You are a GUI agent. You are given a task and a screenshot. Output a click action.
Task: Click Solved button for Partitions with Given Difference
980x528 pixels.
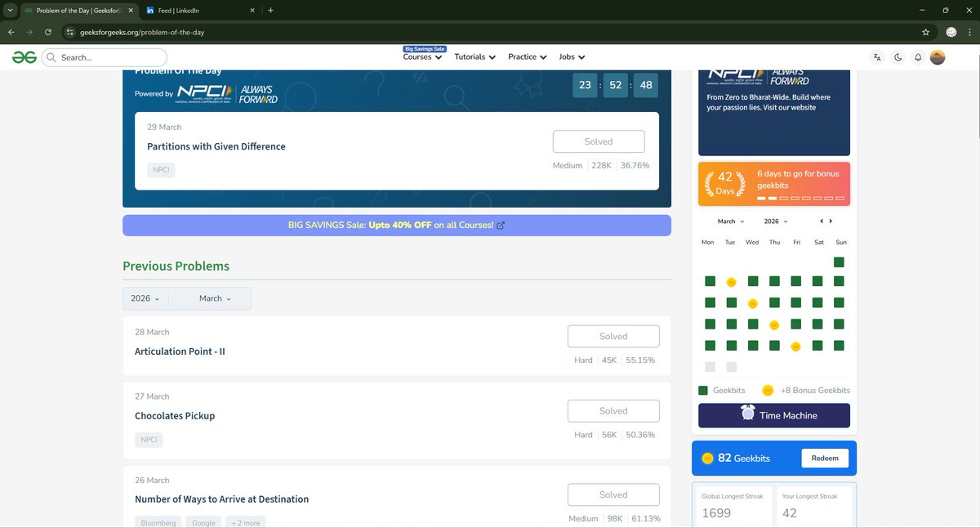pyautogui.click(x=599, y=141)
